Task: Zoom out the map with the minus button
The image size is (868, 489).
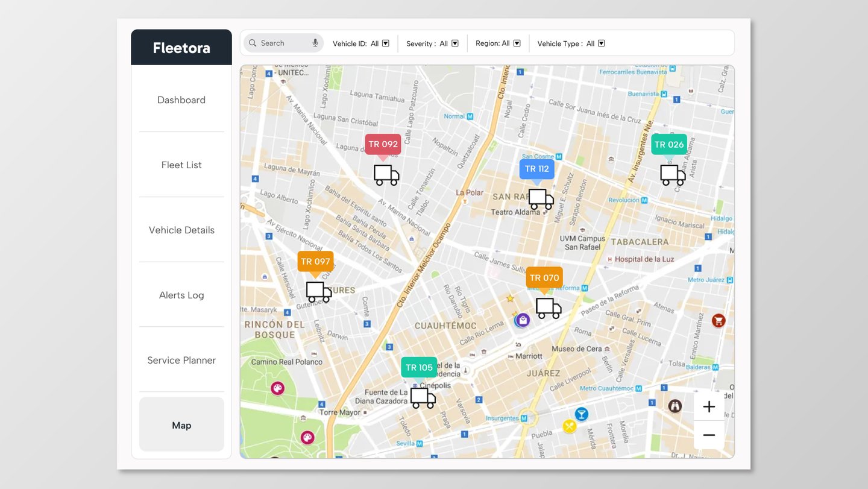Action: pos(709,435)
